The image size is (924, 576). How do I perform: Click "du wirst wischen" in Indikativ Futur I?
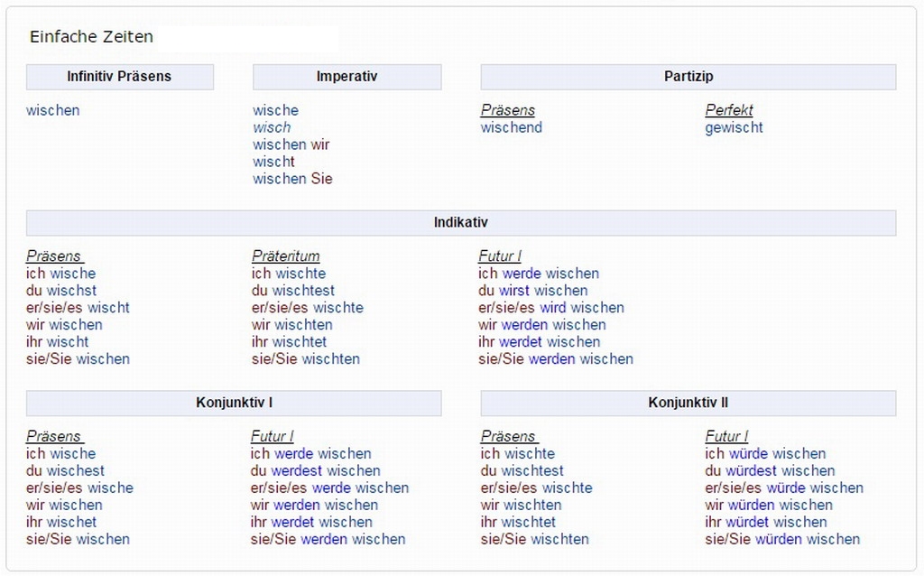tap(532, 291)
